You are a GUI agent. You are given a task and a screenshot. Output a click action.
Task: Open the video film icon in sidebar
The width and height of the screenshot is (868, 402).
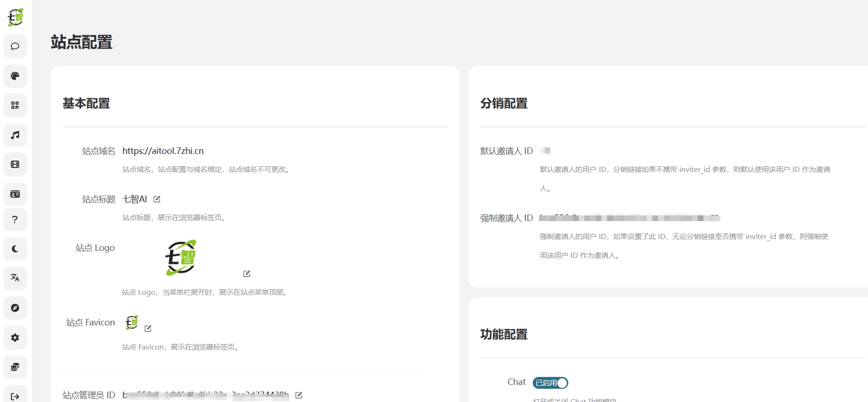(x=15, y=164)
